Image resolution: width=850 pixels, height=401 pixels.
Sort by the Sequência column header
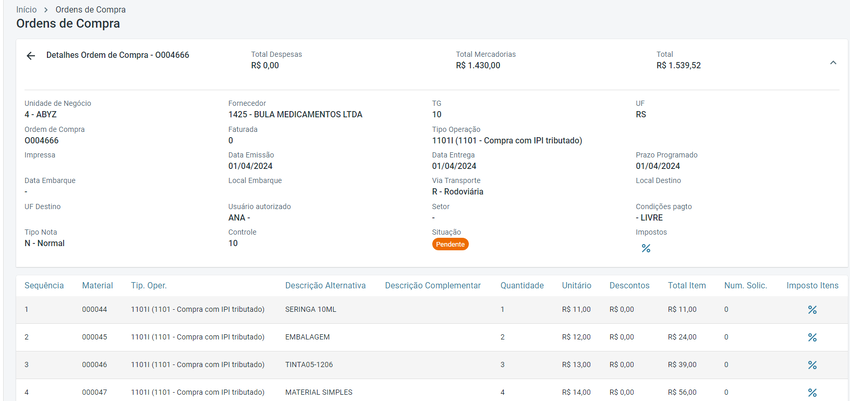(x=44, y=286)
